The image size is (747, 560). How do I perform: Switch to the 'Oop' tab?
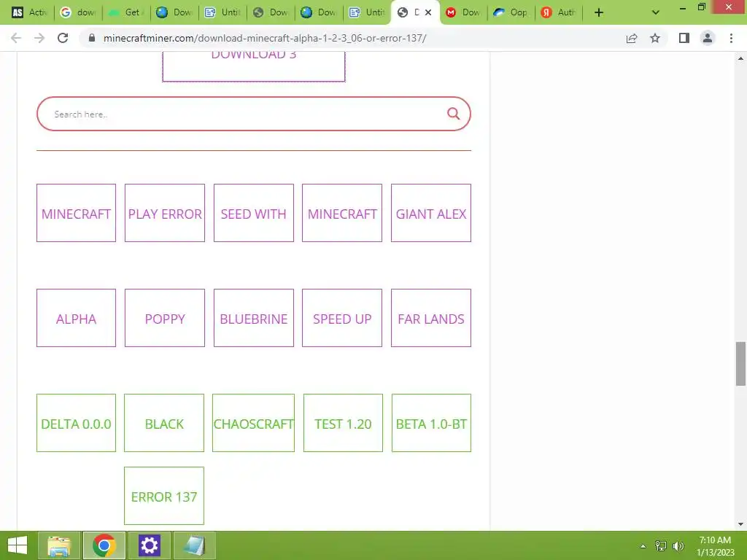click(511, 12)
